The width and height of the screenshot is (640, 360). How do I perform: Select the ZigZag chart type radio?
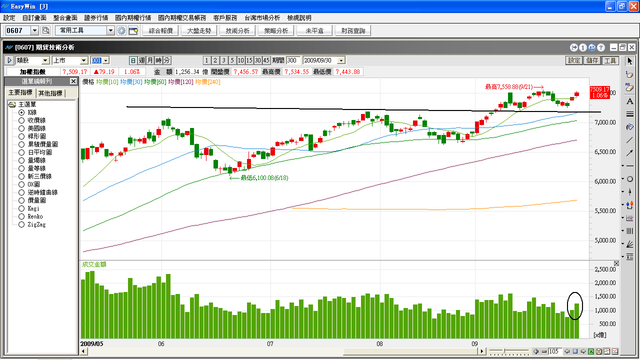[21, 224]
